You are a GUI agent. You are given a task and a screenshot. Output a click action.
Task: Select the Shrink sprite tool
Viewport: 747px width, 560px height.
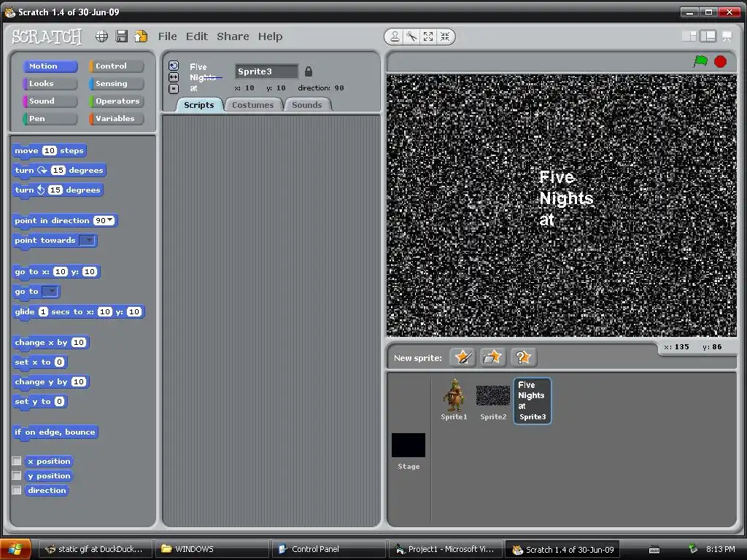(x=445, y=36)
